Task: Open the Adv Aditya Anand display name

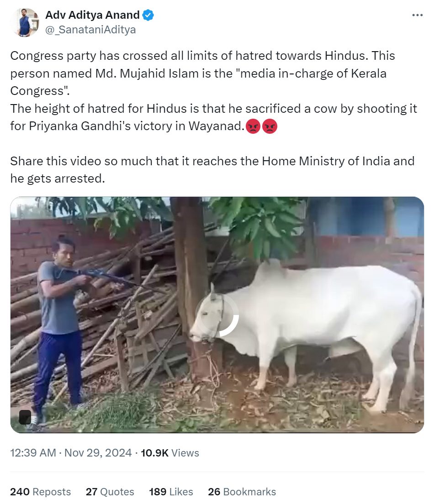Action: 92,15
